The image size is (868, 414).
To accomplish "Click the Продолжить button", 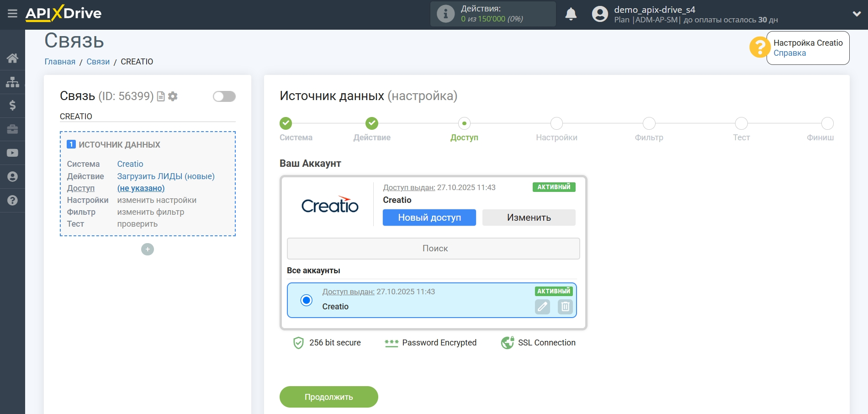I will click(328, 397).
